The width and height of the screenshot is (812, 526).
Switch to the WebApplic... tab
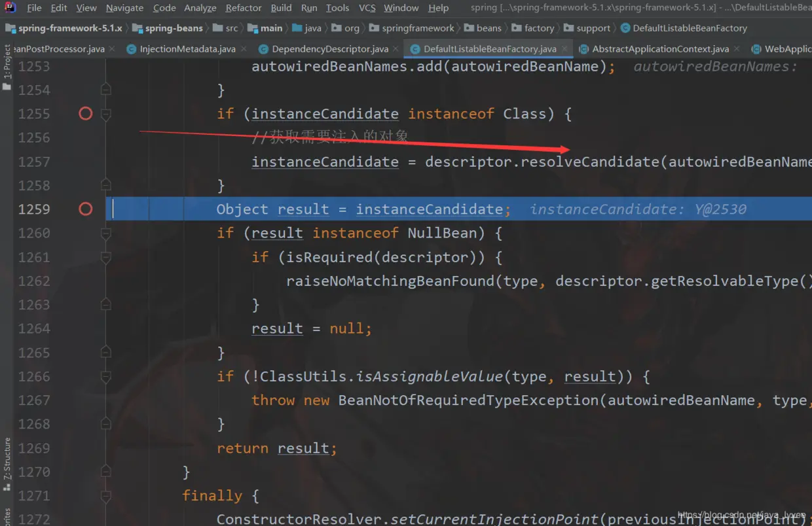pyautogui.click(x=781, y=49)
